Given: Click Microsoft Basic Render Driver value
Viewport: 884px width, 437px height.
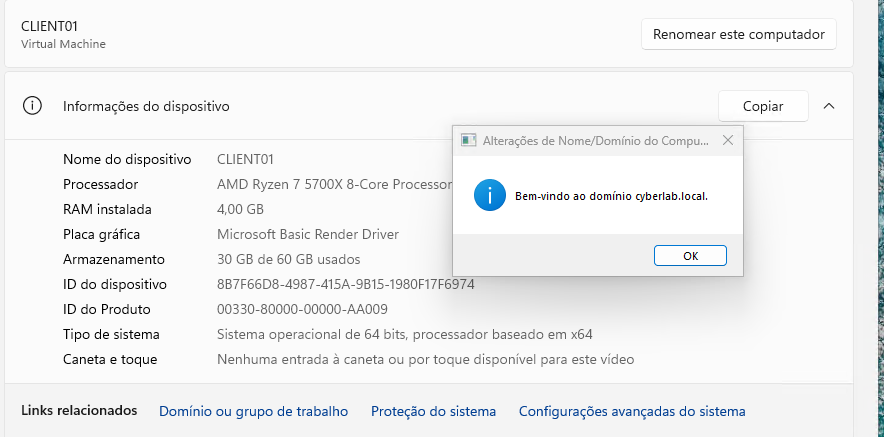Looking at the screenshot, I should 308,234.
